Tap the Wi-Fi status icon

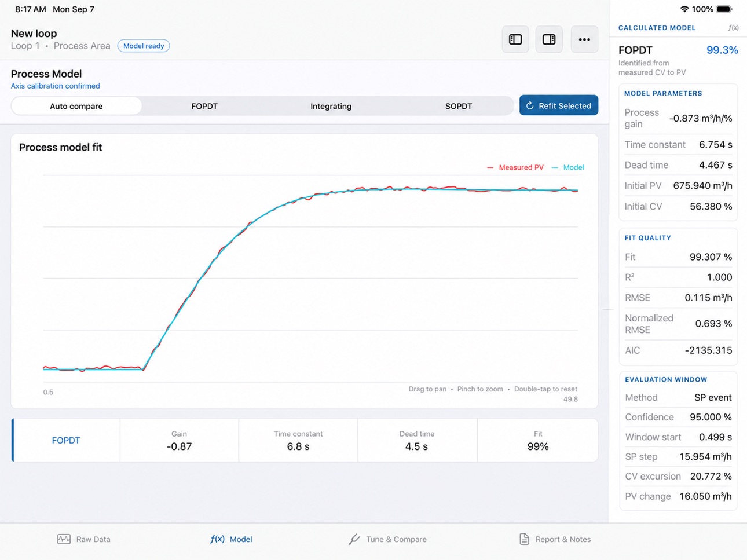pyautogui.click(x=684, y=9)
